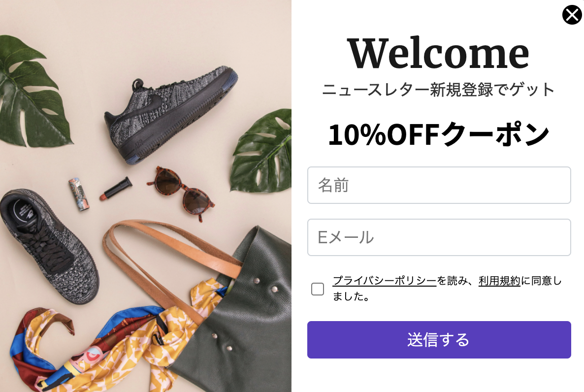Click the ニュースレター新規登録でゲット subtitle

pyautogui.click(x=438, y=90)
